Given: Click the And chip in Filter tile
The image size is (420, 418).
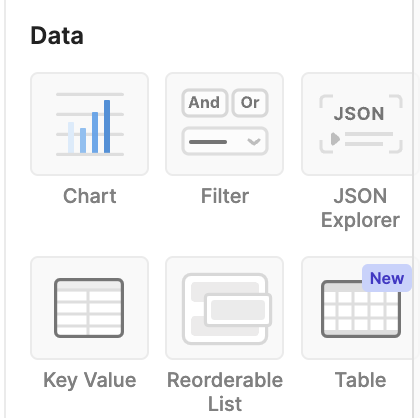Looking at the screenshot, I should (204, 103).
